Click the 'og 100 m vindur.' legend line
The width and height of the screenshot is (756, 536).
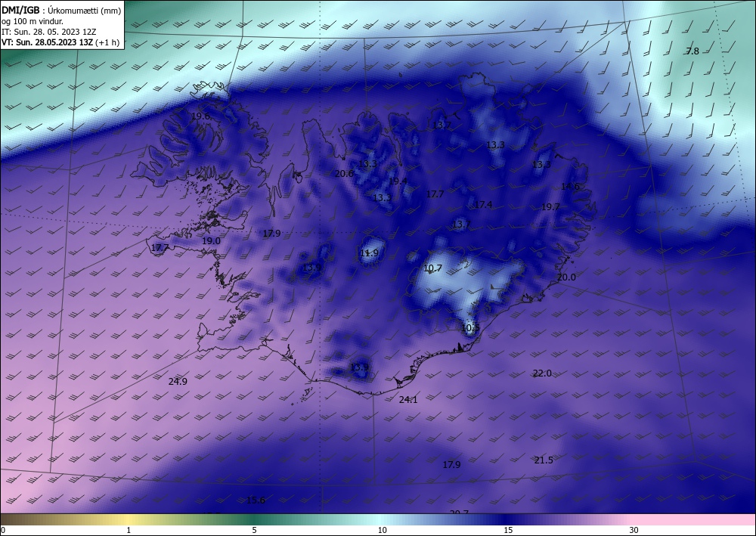tap(33, 21)
